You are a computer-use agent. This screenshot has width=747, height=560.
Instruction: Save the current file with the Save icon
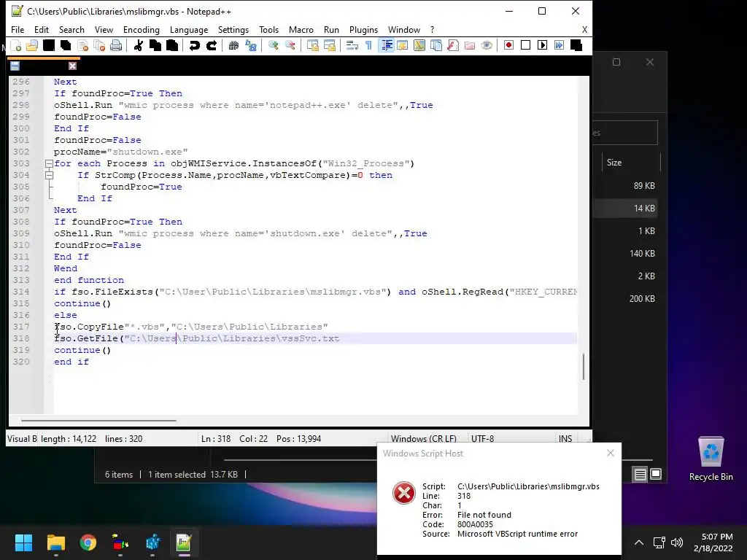point(49,45)
